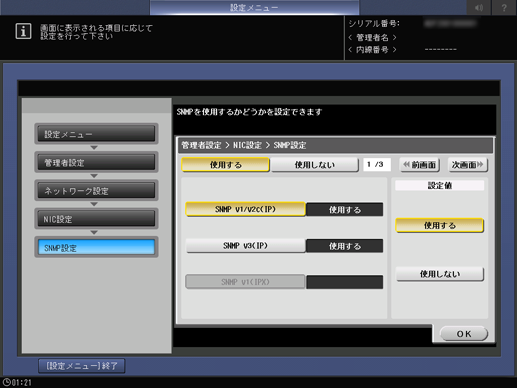Viewport: 517px width, 388px height.
Task: Click the disabled SNMP v1(IPX) item
Action: click(245, 282)
